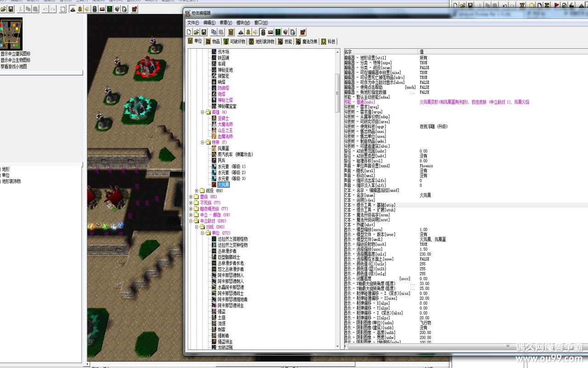Expand the 战役 (69) folder
Image resolution: width=588 pixels, height=368 pixels.
[197, 191]
